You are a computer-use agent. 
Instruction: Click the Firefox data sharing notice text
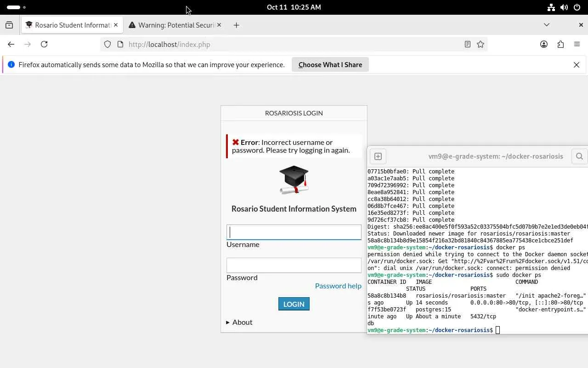152,65
